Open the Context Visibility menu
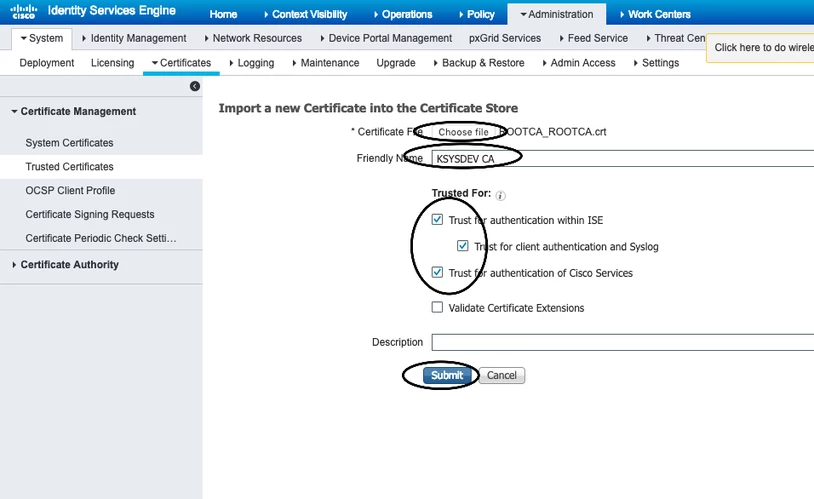 (x=305, y=14)
